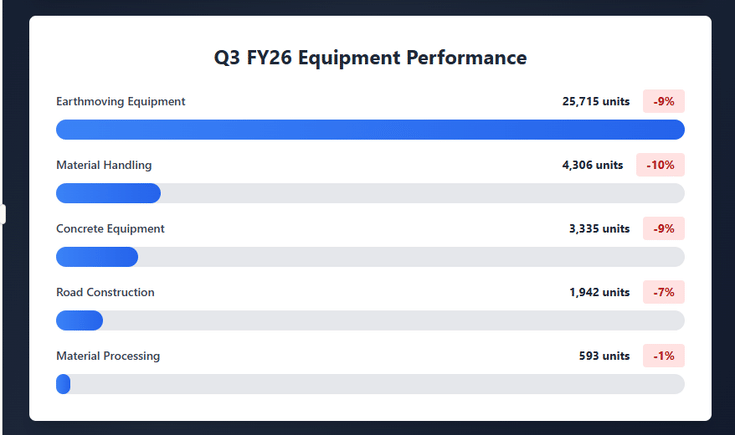Screen dimensions: 735x435
Task: Select the Material Handling label
Action: click(x=104, y=165)
